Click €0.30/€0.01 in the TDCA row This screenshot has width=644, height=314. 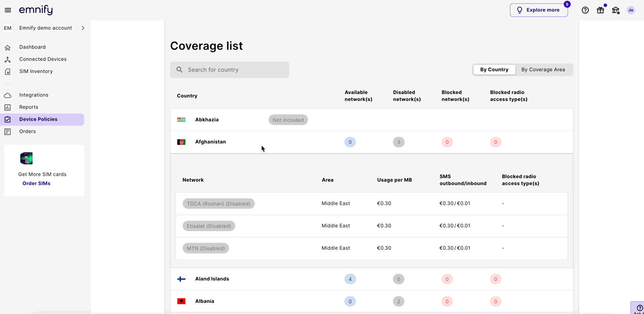(x=455, y=204)
